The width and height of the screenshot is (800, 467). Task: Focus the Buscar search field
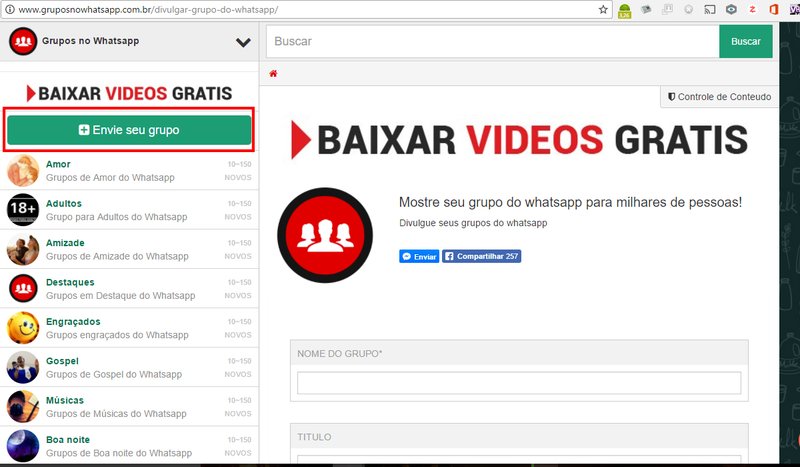[493, 41]
